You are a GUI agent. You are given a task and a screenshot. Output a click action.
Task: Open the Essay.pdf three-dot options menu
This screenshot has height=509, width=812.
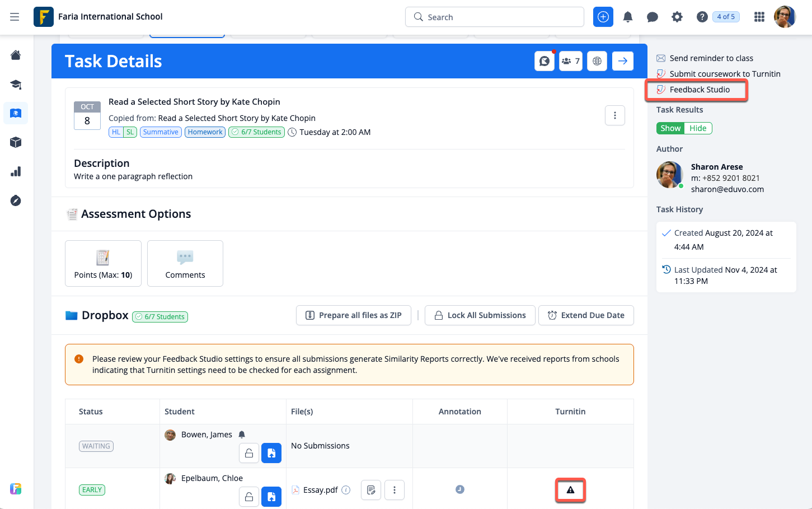click(x=395, y=490)
